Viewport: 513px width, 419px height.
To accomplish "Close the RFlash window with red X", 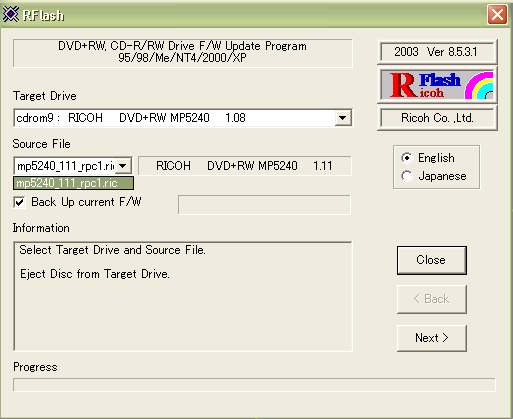I will [497, 15].
